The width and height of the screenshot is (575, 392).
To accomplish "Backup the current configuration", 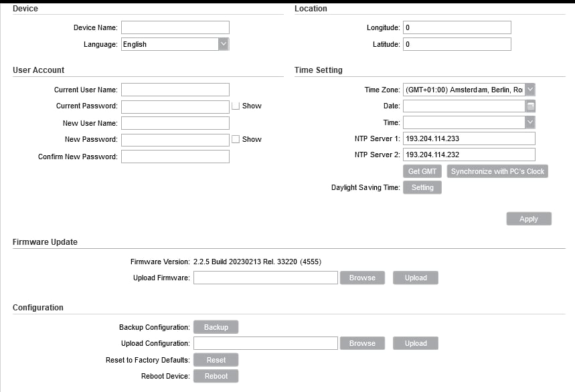I will (216, 327).
